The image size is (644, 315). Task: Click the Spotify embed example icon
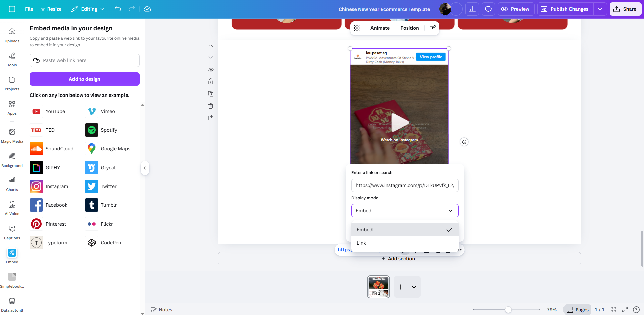(x=92, y=130)
